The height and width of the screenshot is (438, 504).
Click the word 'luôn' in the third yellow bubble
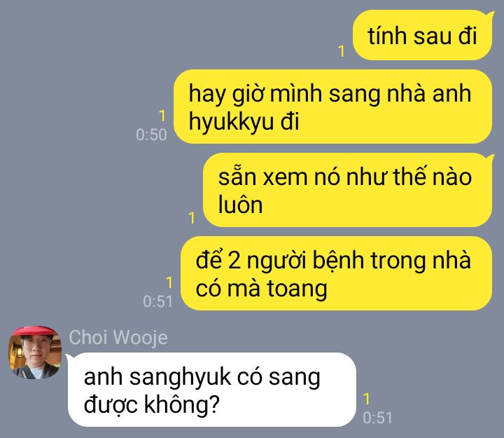[x=240, y=205]
